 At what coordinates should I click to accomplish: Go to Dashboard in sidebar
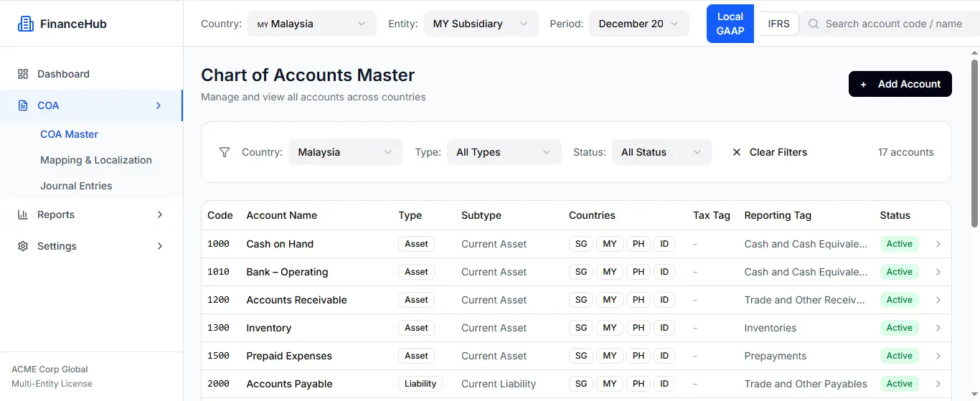coord(91,74)
